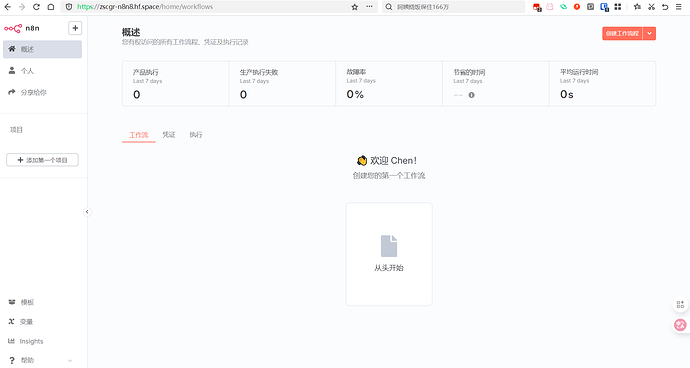The image size is (690, 368).
Task: Click the 欢迎 Chen! welcome heading
Action: coord(387,161)
